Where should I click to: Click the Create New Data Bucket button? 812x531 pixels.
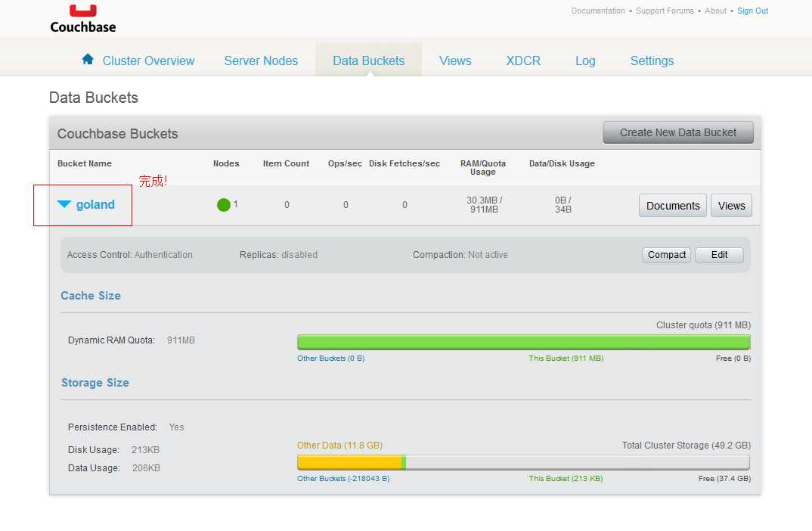[x=678, y=132]
